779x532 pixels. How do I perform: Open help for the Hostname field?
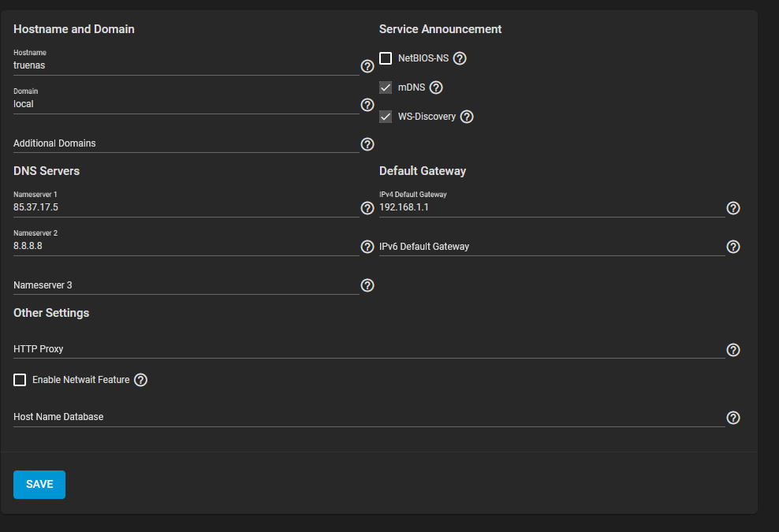coord(367,66)
